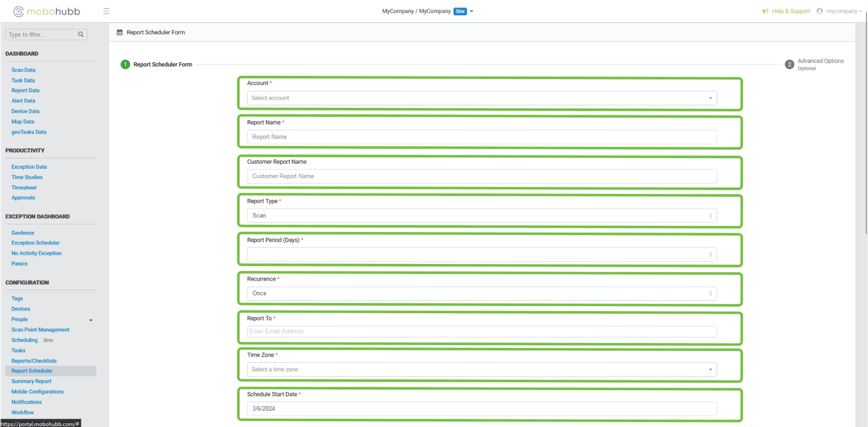Open the Recurrence dropdown showing Once

pos(481,294)
